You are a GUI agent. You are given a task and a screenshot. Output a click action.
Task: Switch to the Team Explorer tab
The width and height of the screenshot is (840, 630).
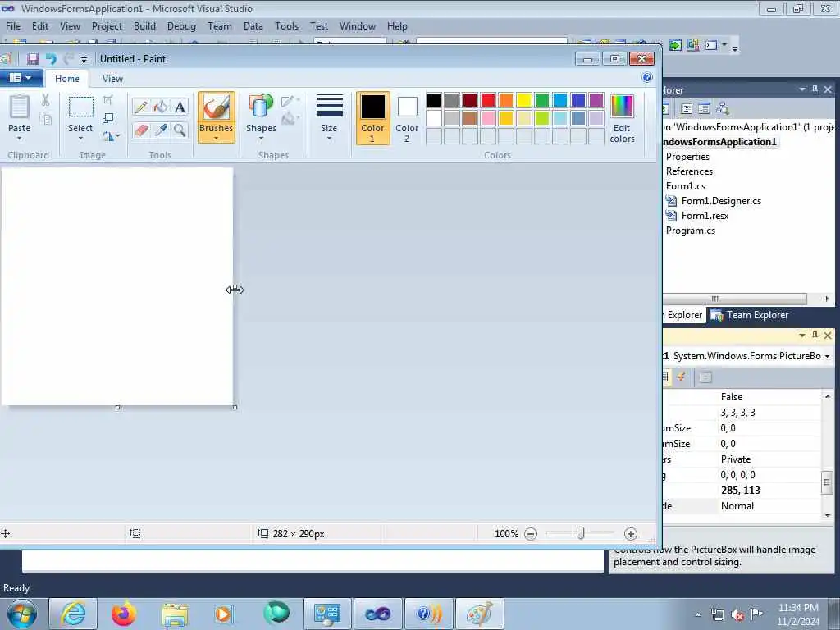[x=750, y=315]
